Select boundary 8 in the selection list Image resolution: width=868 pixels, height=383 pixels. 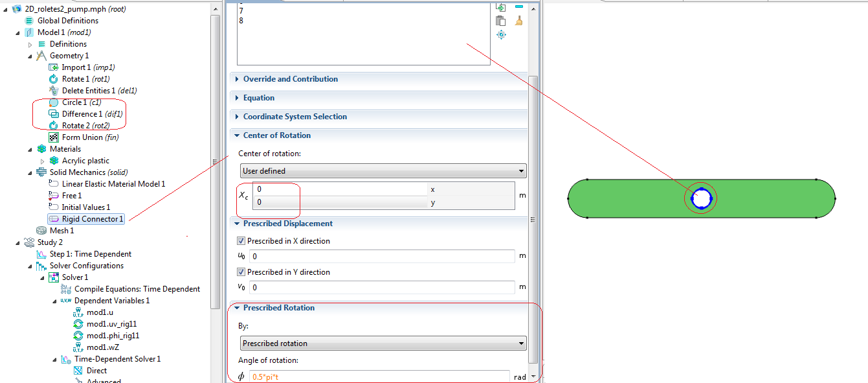point(241,21)
